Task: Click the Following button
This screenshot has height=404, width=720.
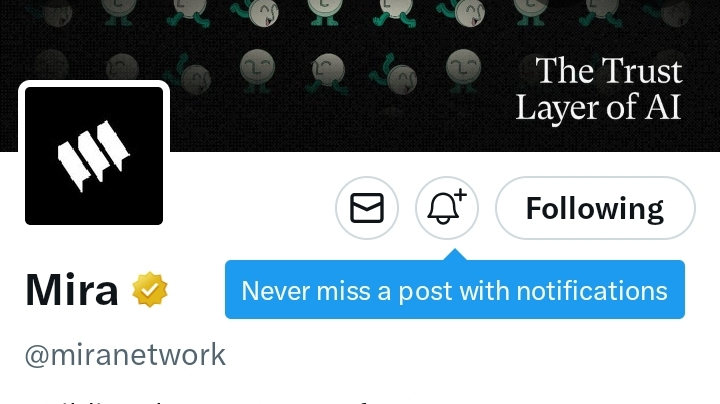Action: tap(595, 208)
